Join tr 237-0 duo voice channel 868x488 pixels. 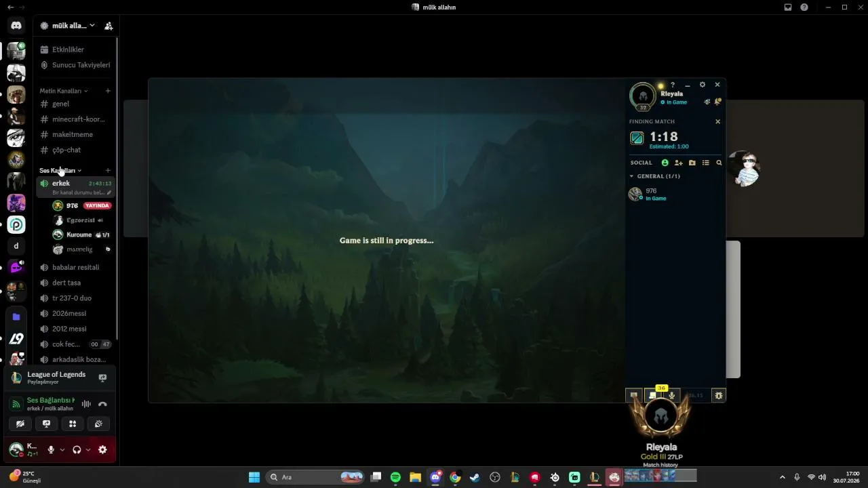tap(75, 298)
